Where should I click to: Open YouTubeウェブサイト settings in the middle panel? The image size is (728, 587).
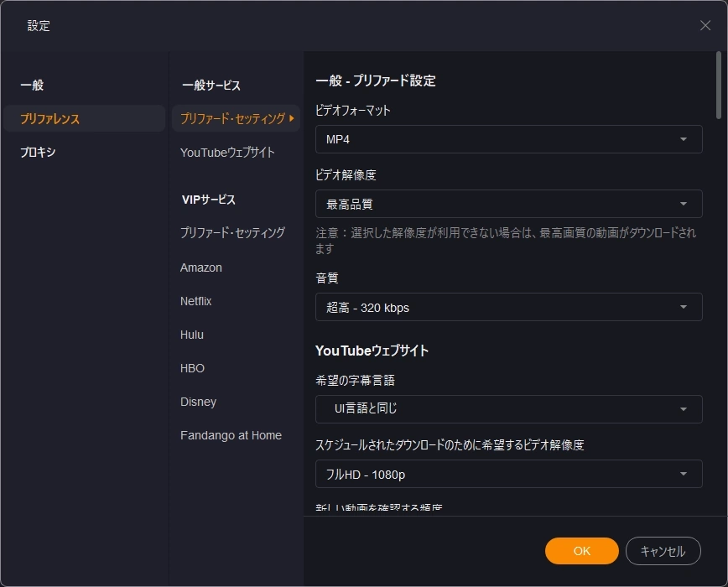[227, 153]
